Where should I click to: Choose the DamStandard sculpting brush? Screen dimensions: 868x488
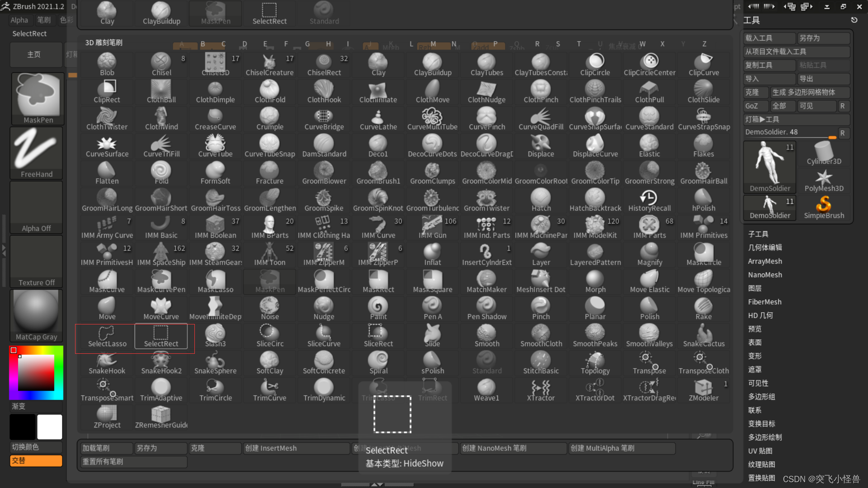click(324, 147)
